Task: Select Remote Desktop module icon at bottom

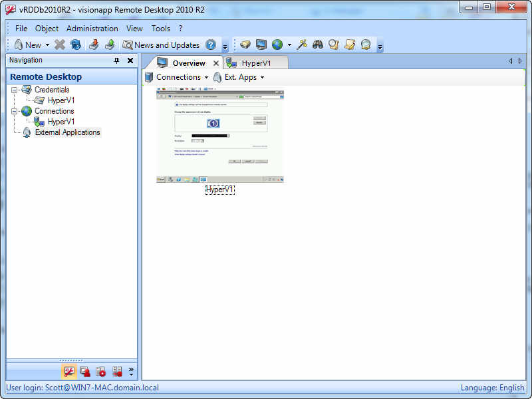Action: pyautogui.click(x=69, y=372)
